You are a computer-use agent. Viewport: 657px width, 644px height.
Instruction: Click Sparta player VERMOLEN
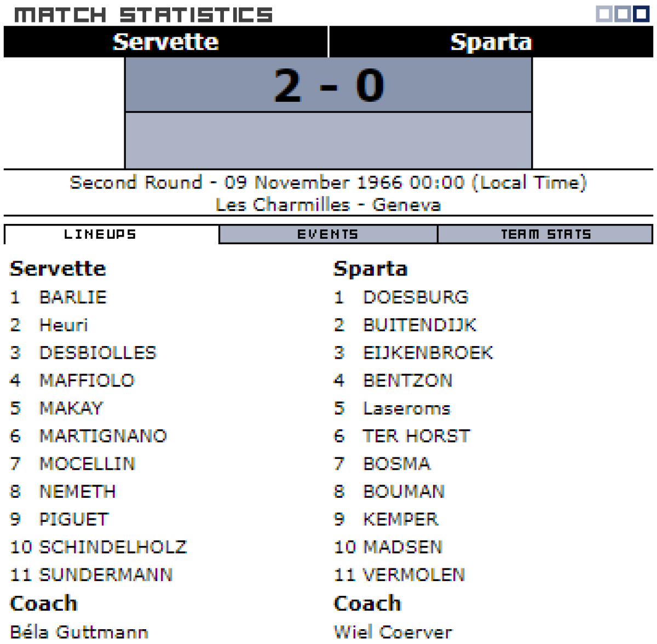pos(414,574)
